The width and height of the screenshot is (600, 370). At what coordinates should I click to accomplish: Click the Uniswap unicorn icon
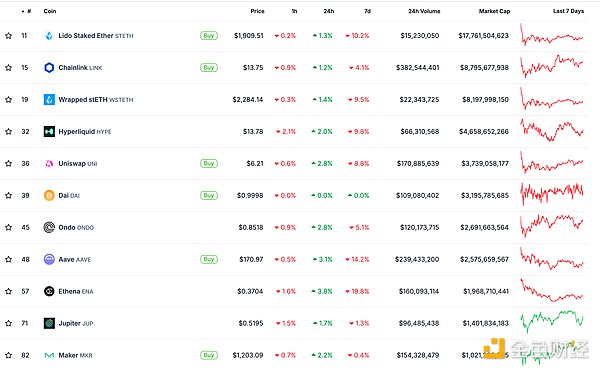pyautogui.click(x=49, y=164)
